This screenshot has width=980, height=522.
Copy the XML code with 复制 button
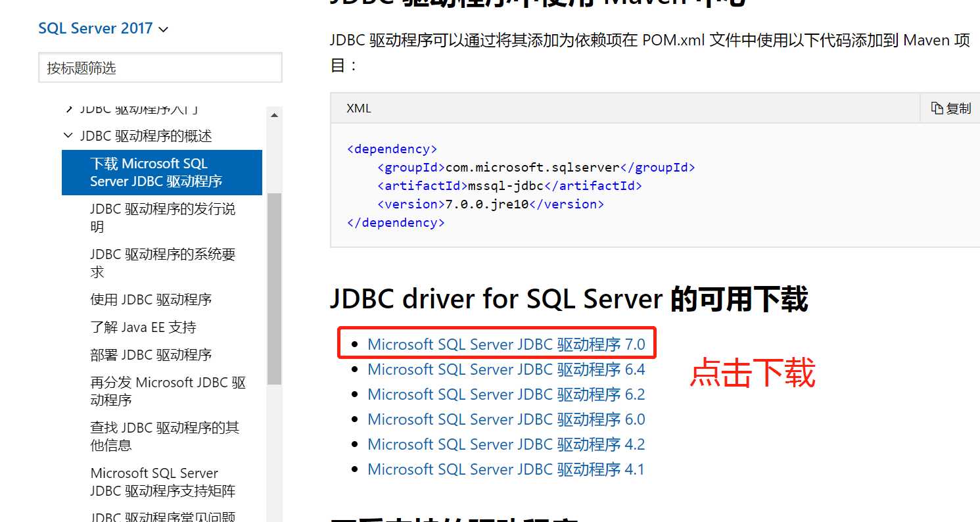(950, 108)
